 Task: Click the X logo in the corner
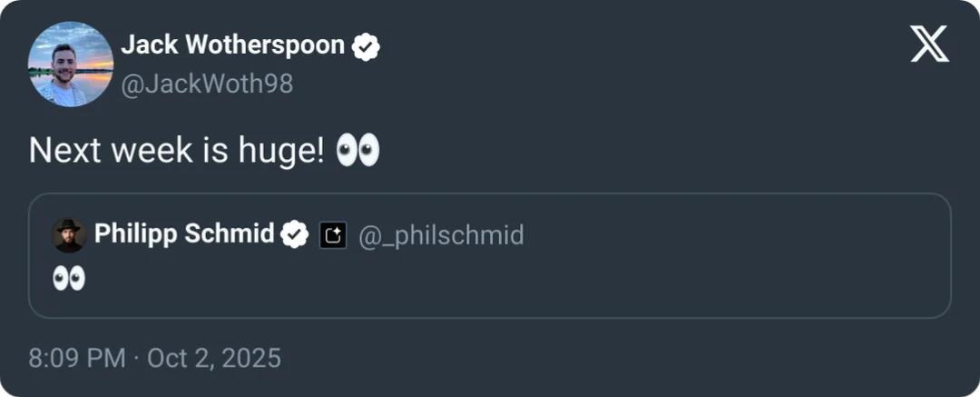coord(929,44)
